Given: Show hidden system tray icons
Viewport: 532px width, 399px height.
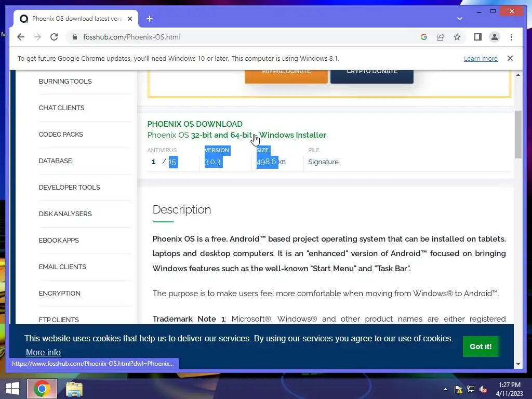Looking at the screenshot, I should point(445,389).
